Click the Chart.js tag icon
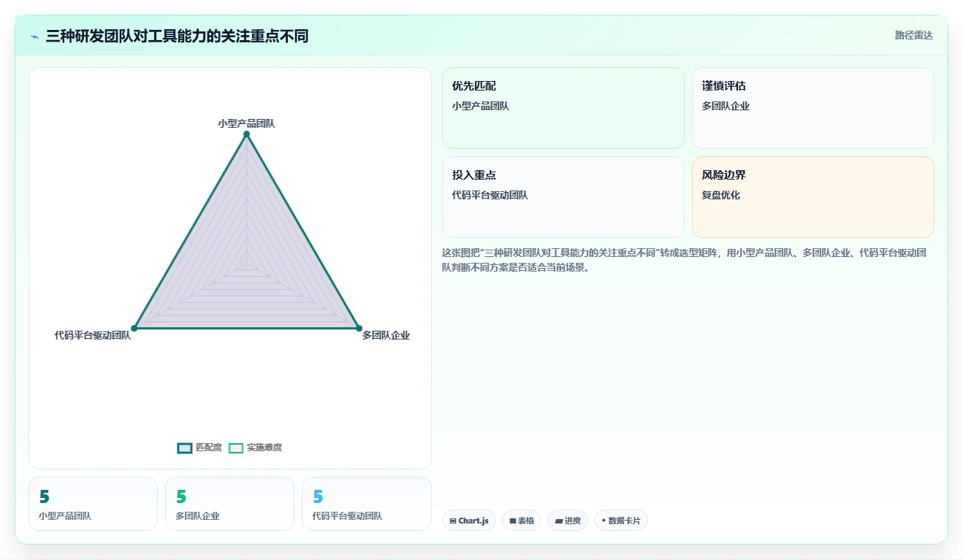The width and height of the screenshot is (963, 560). click(x=453, y=521)
